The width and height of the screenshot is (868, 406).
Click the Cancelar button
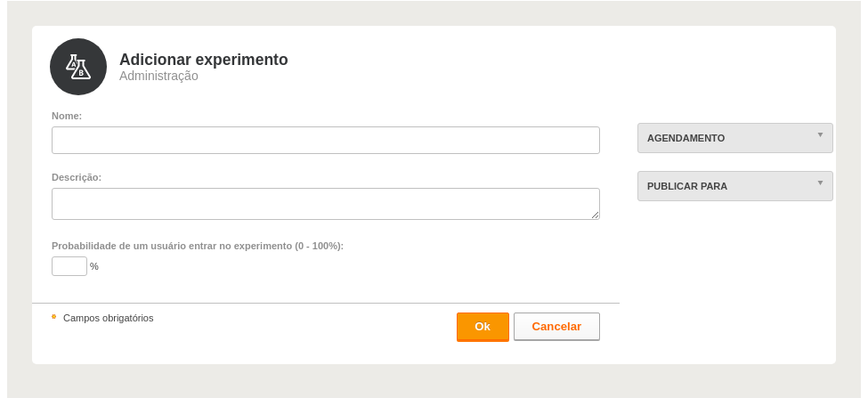coord(556,327)
